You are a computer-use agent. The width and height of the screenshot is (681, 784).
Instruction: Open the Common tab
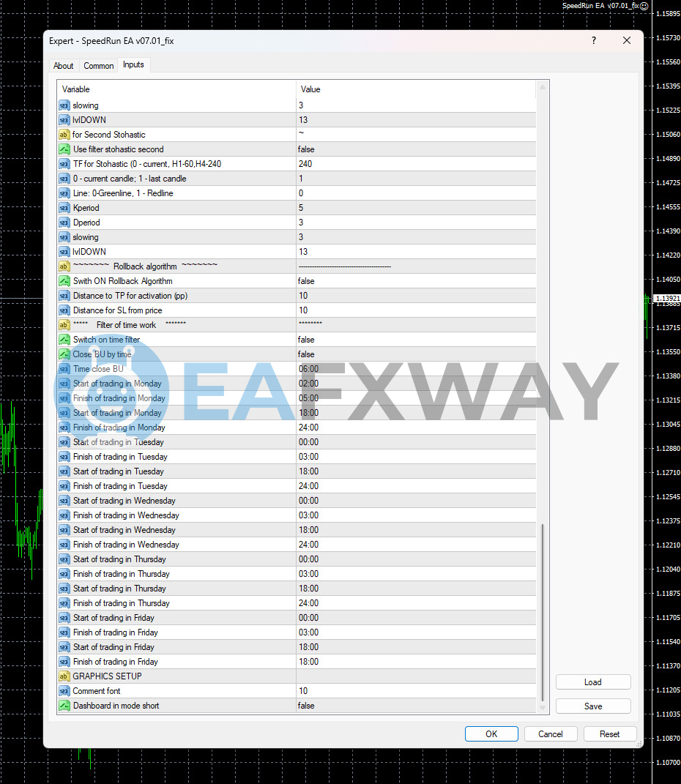[98, 66]
